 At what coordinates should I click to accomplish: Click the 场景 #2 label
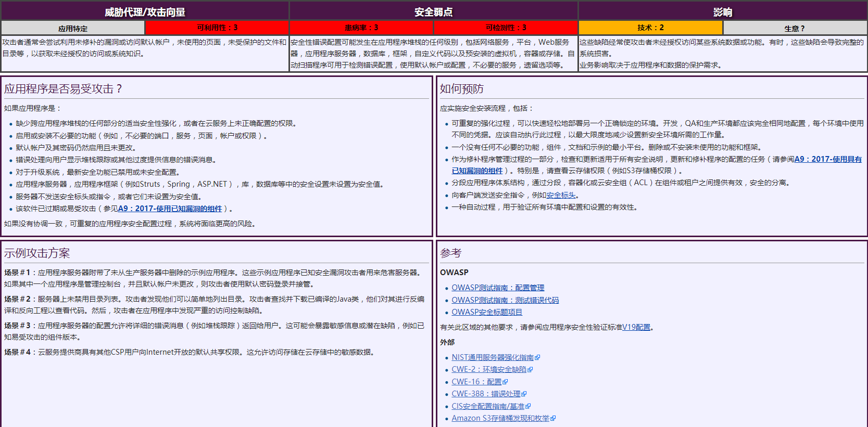tap(17, 299)
